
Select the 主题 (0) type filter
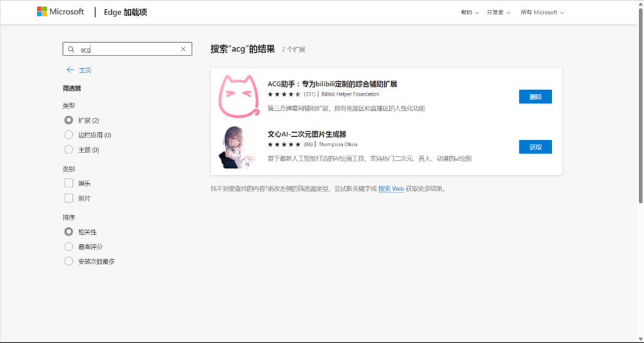point(69,150)
